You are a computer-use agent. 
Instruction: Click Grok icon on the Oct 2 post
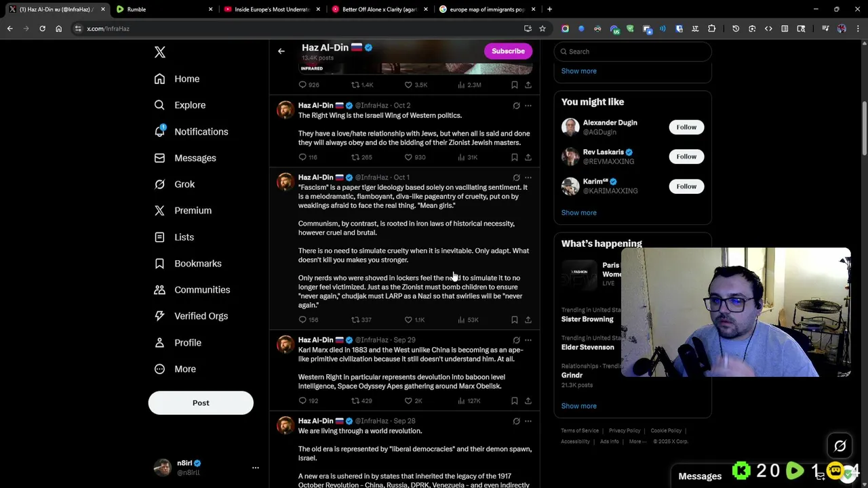516,106
